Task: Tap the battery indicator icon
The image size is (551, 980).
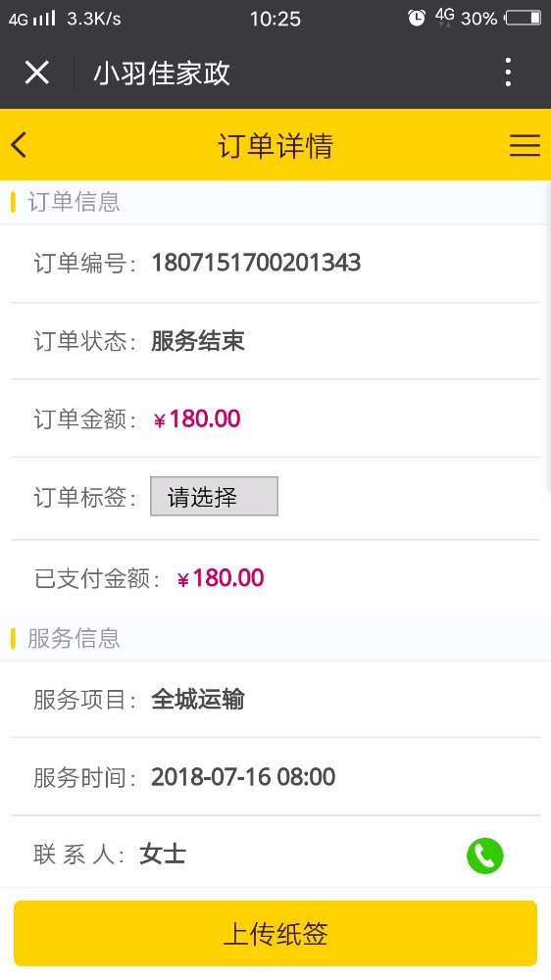Action: [x=524, y=18]
